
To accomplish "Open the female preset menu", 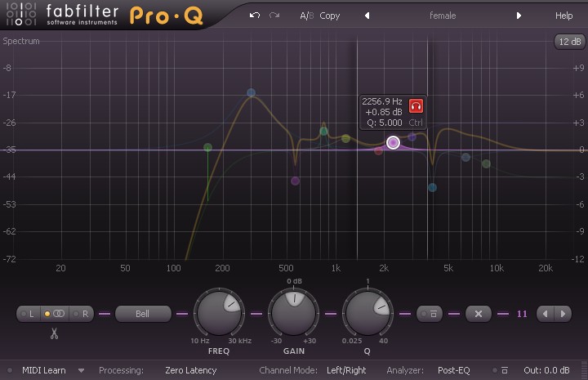I will click(x=443, y=16).
